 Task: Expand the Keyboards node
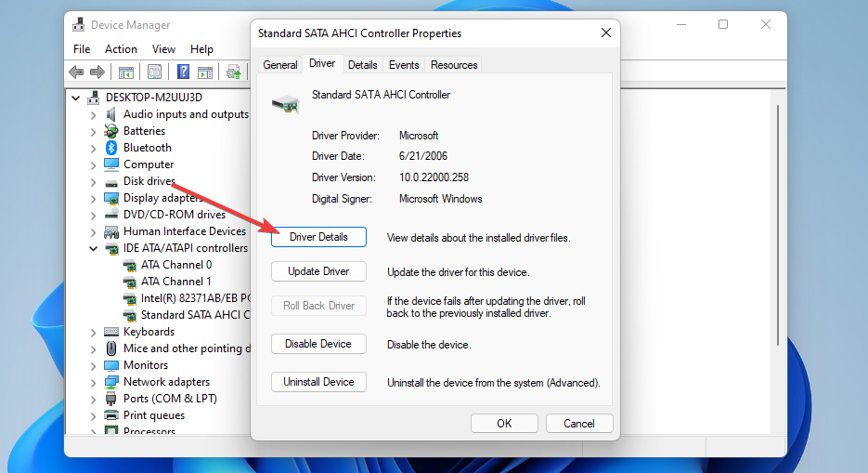[x=93, y=333]
